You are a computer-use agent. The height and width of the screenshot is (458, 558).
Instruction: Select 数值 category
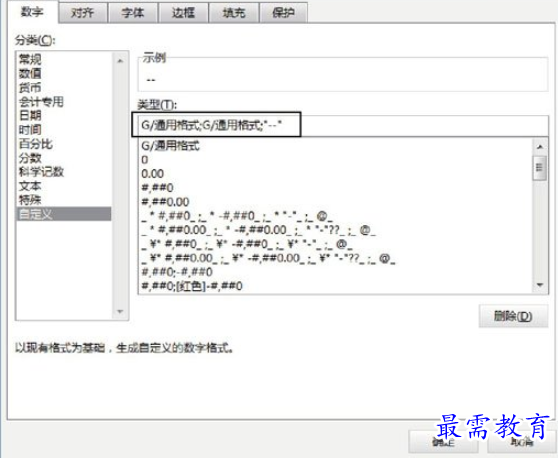[64, 73]
